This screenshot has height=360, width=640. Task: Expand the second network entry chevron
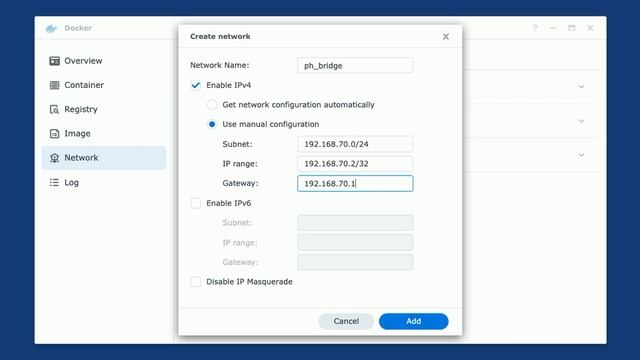point(581,121)
